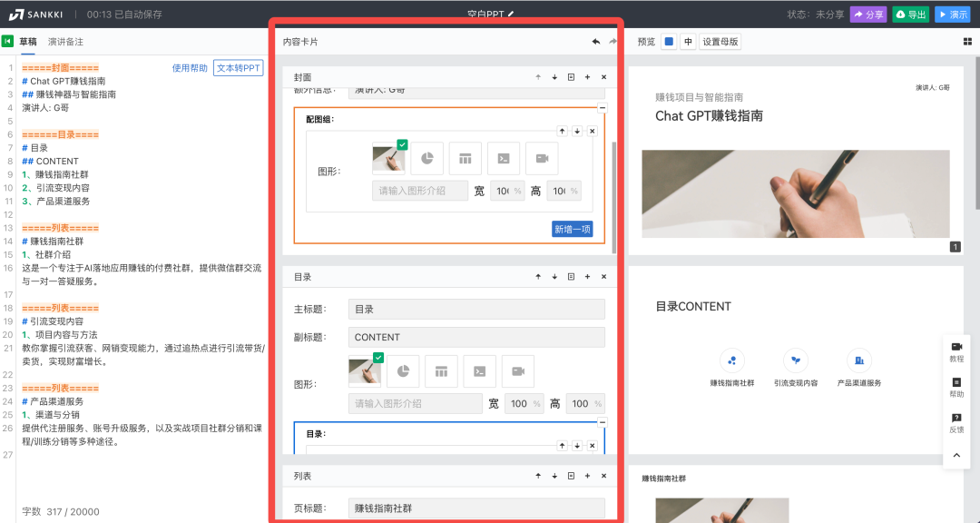Add a new card after 目录
Viewport: 980px width, 523px height.
pyautogui.click(x=587, y=277)
